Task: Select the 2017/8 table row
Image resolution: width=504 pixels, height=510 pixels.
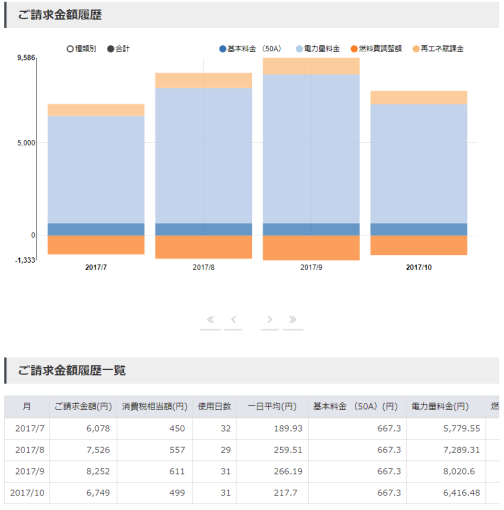Action: coord(252,450)
